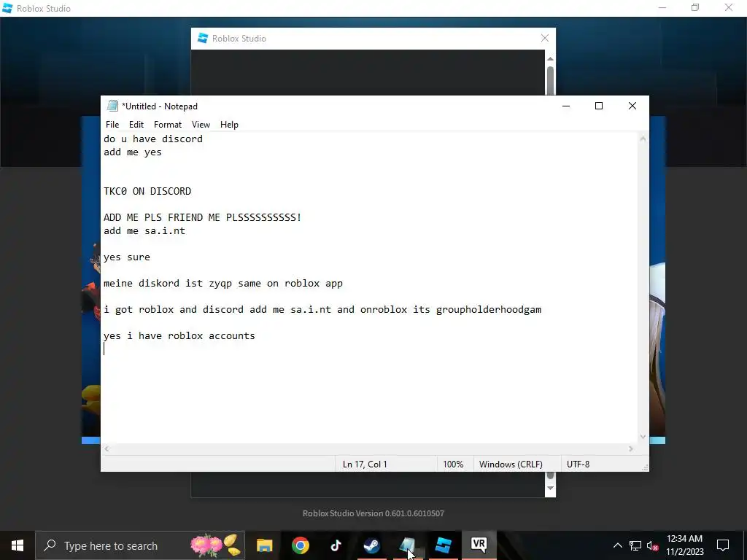Minimize the main Roblox Studio window
Image resolution: width=747 pixels, height=560 pixels.
click(x=662, y=7)
